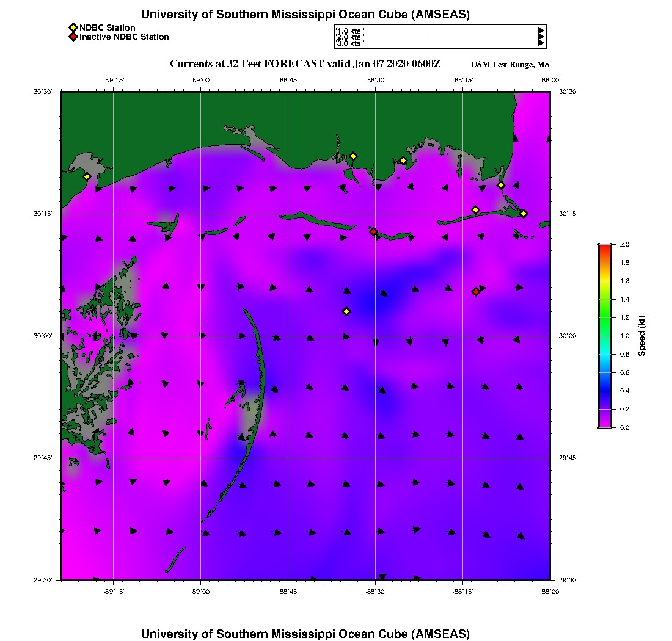Click the red inactive station on the barrier island
Viewport: 672px width, 641px height.
click(x=373, y=231)
